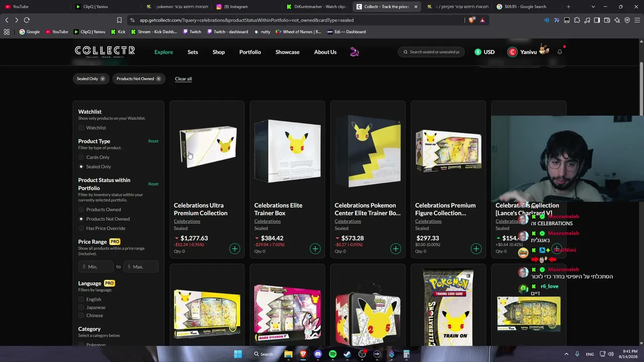Screen dimensions: 644x362
Task: Enable the Watchlist checkbox filter
Action: click(x=81, y=128)
